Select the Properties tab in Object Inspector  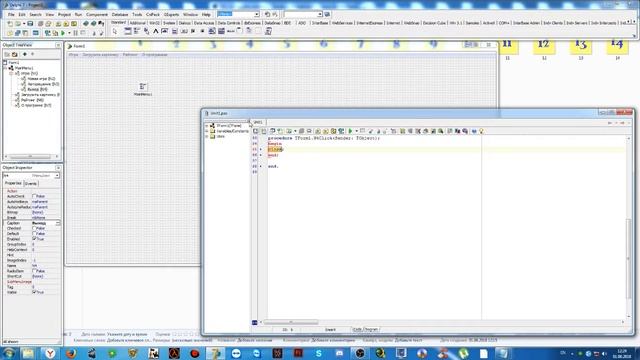tap(13, 183)
